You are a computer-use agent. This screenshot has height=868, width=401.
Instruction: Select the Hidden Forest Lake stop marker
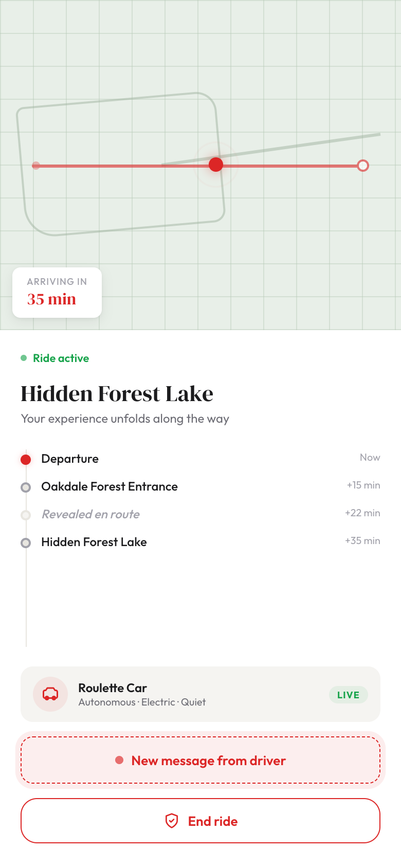[x=26, y=542]
